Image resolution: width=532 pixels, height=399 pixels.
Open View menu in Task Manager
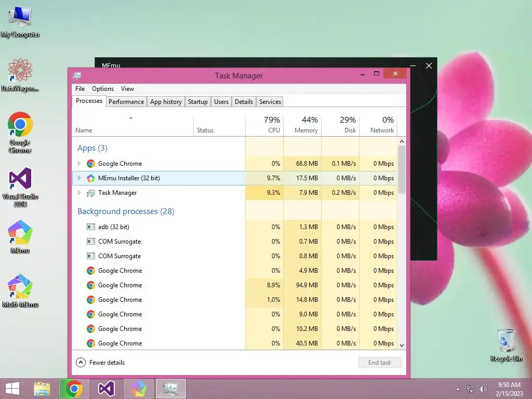(128, 88)
